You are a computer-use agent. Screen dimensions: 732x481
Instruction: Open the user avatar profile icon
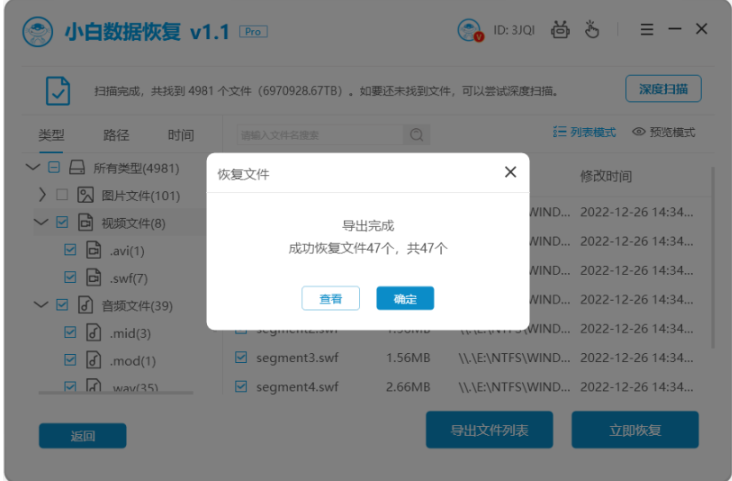[469, 30]
